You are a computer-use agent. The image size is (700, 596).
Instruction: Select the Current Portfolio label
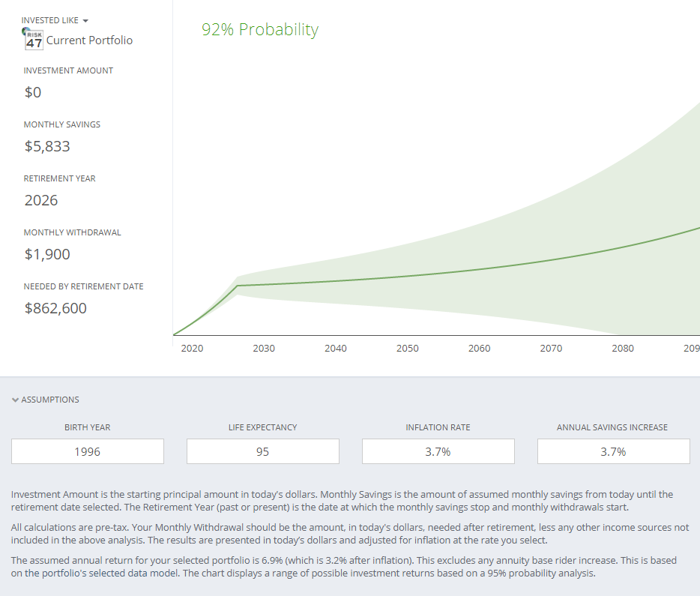[x=89, y=40]
